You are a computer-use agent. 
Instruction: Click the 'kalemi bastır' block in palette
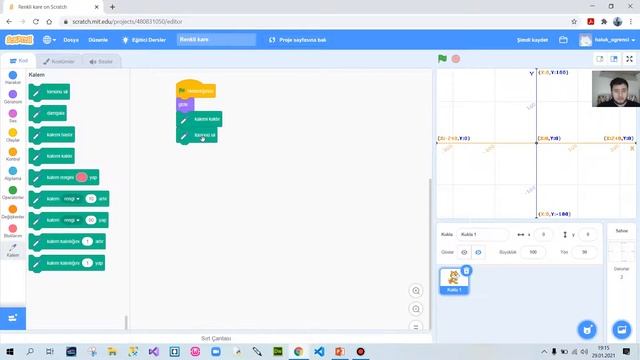[52, 135]
